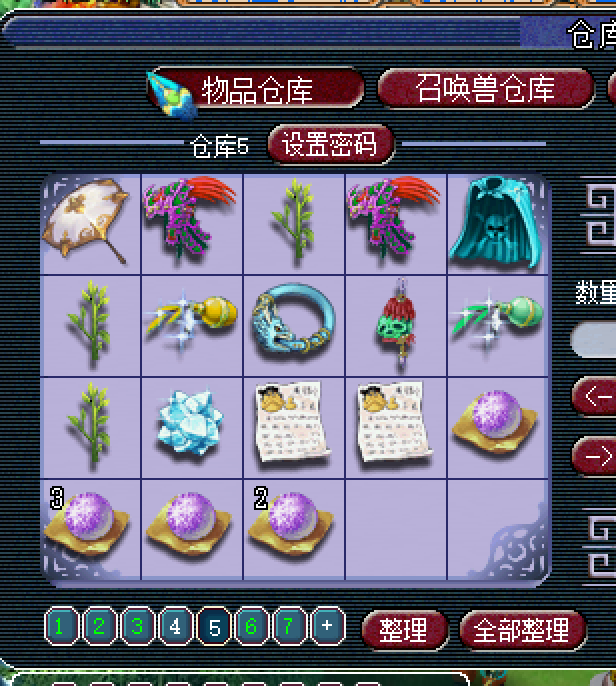Switch to the 召唤兽仓库 tab

tap(486, 88)
